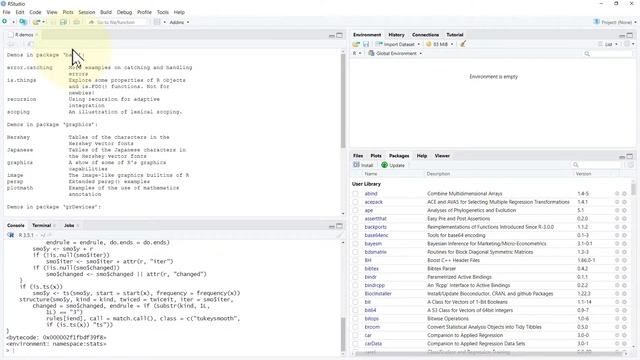Expand the Import Dataset dropdown
The image size is (640, 360).
[398, 44]
